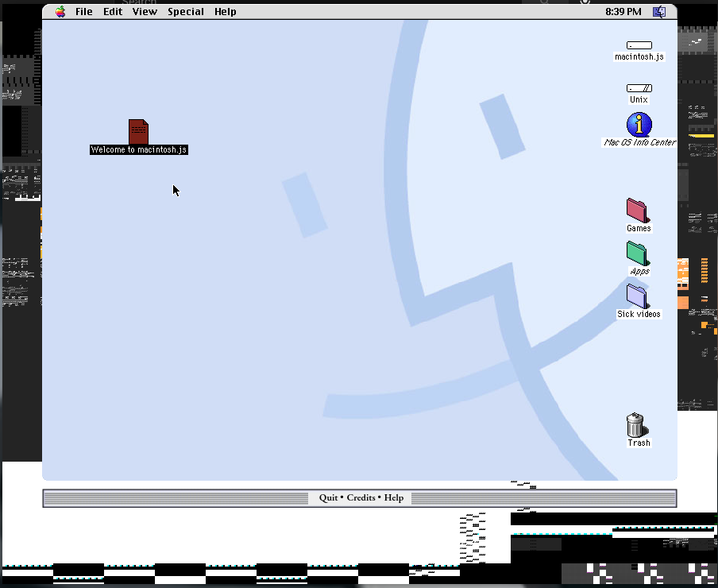Click the 'Apps' label text

tap(639, 272)
